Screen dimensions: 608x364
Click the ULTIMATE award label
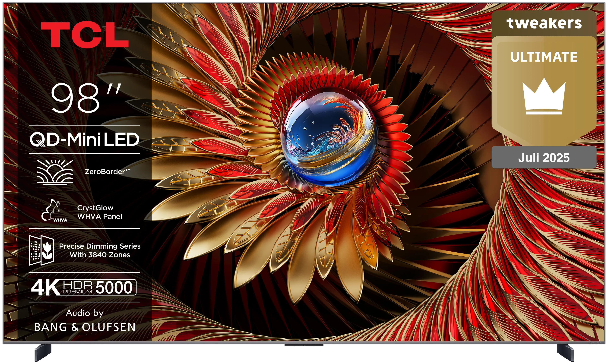544,57
